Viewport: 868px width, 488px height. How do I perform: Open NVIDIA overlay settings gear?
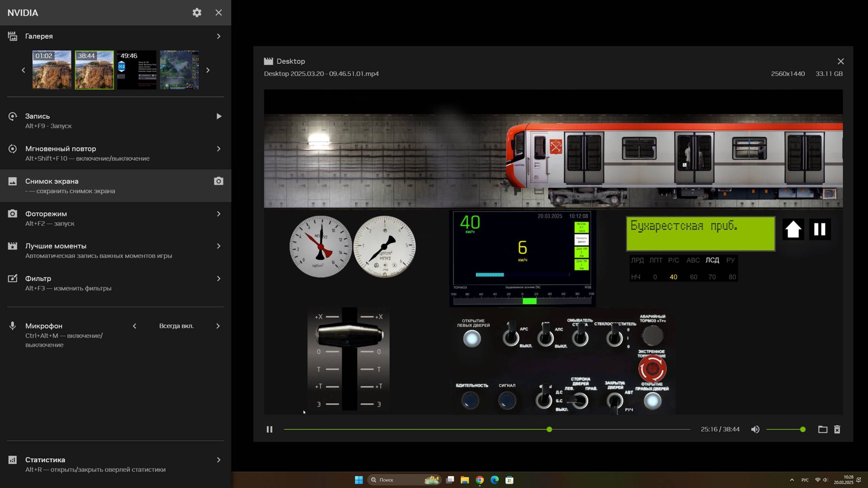click(x=197, y=13)
